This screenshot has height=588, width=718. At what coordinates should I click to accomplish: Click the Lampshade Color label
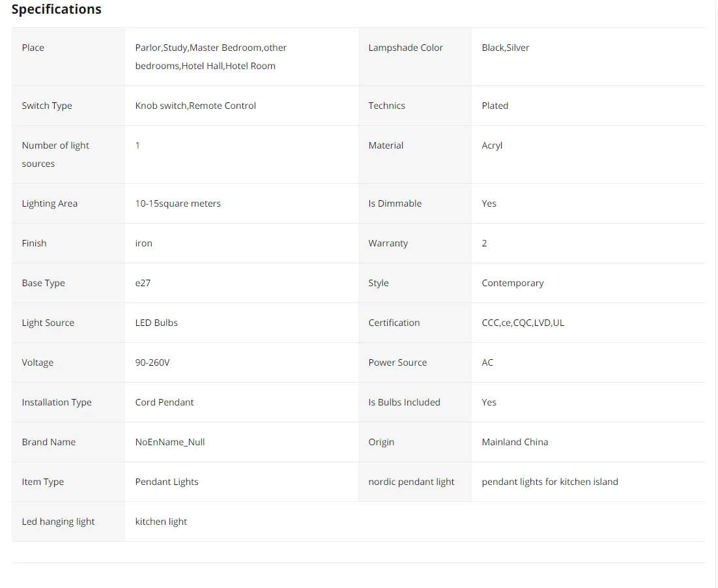coord(405,48)
